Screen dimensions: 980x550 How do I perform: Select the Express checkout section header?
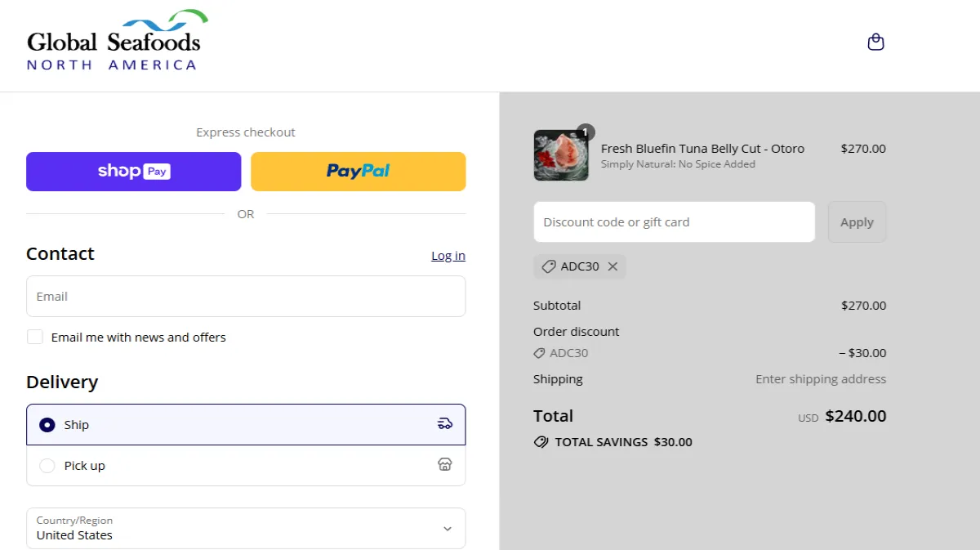(x=245, y=132)
